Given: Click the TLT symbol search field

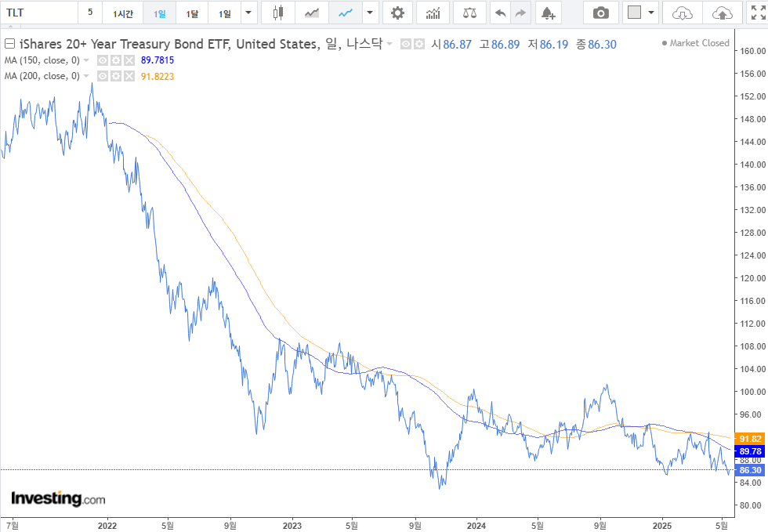Looking at the screenshot, I should (39, 13).
